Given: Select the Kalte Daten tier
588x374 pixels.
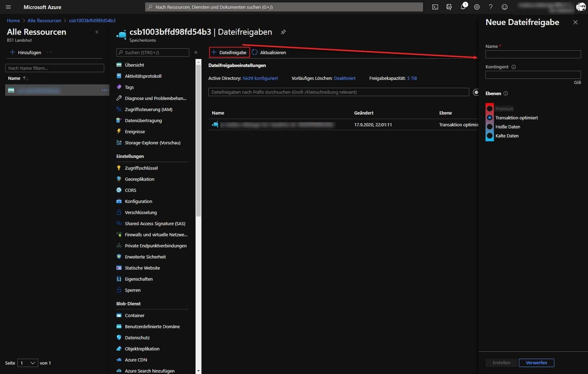Looking at the screenshot, I should 490,135.
